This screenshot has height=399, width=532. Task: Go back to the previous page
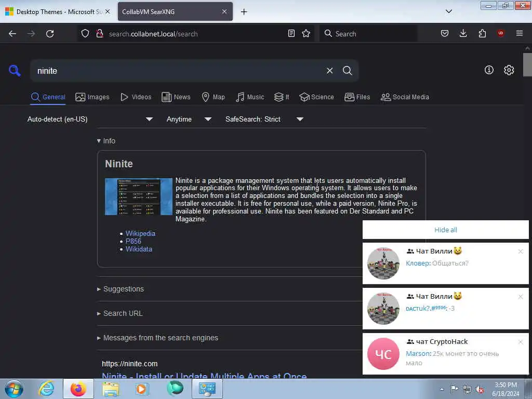point(12,34)
